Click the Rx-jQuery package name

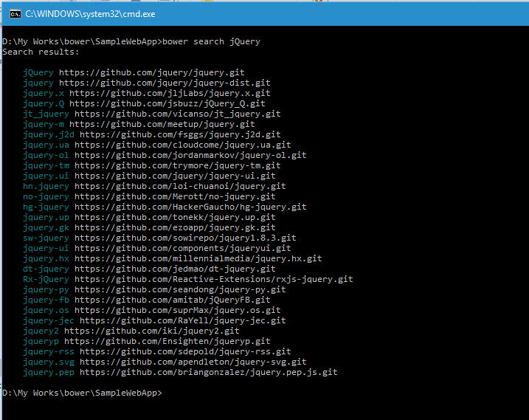coord(46,280)
